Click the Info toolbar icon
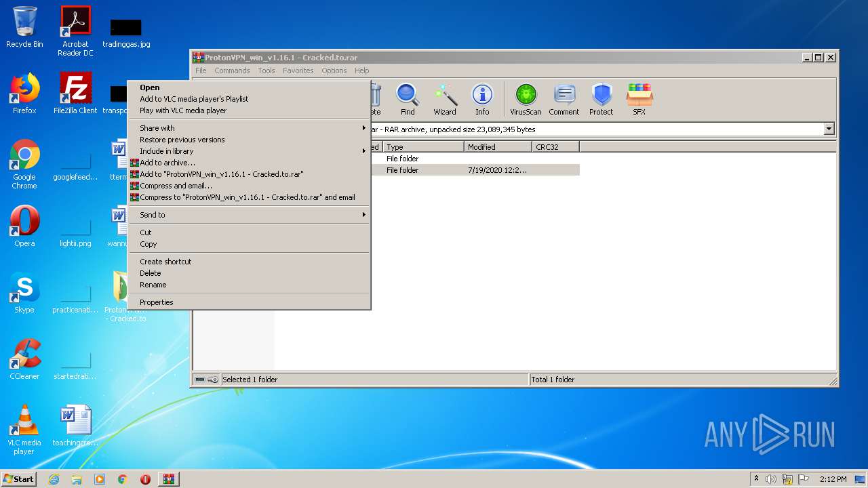 [x=482, y=100]
